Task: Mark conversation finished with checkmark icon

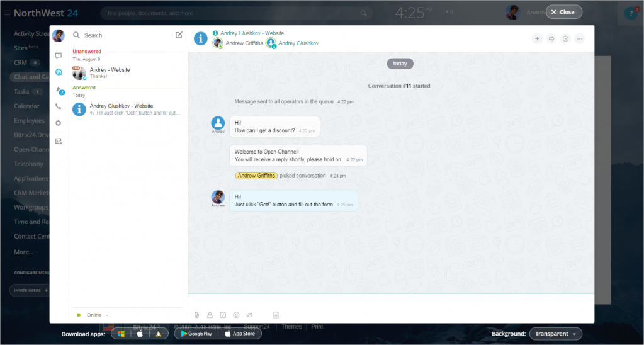Action: (565, 38)
